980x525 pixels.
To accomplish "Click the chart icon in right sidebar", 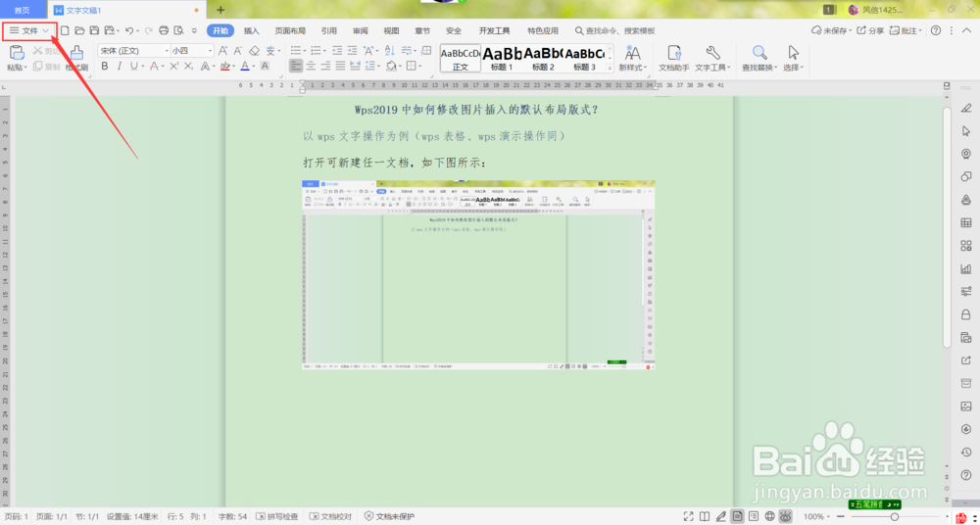I will point(965,268).
